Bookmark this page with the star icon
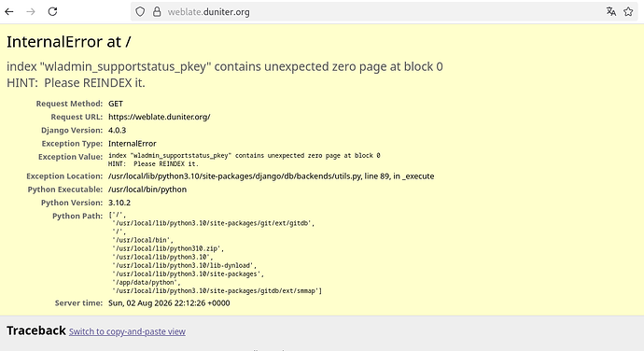Viewport: 644px width, 351px height. click(x=628, y=11)
